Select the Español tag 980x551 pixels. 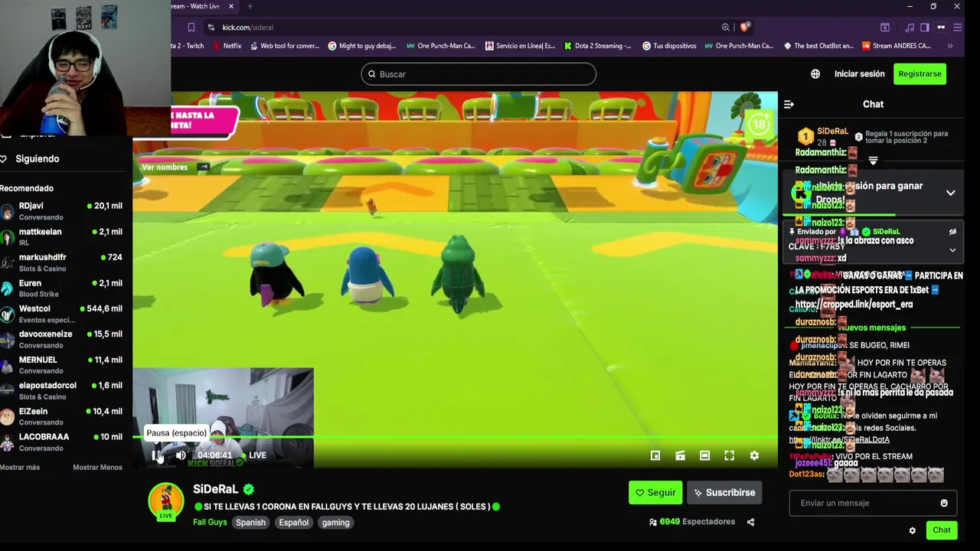point(293,523)
